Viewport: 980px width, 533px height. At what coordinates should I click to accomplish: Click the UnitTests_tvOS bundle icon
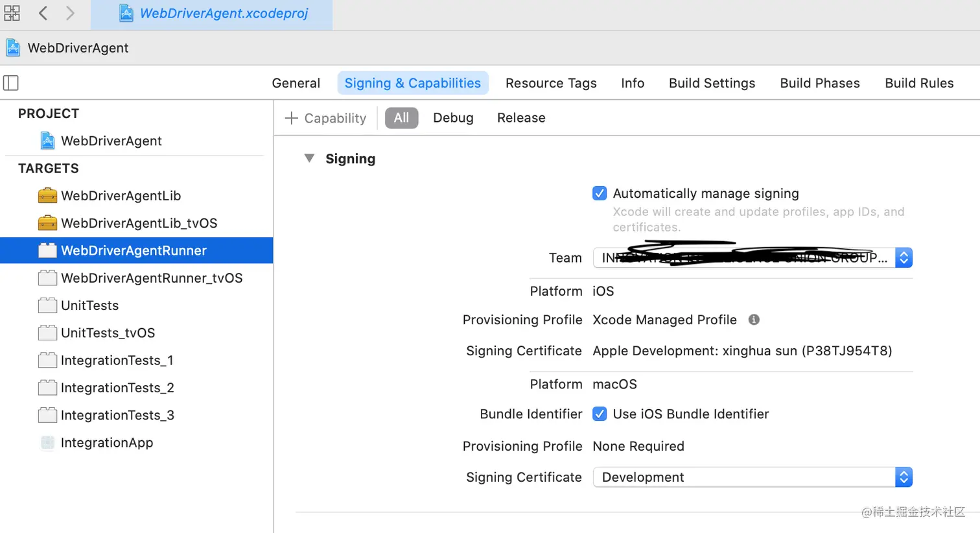[x=47, y=333]
